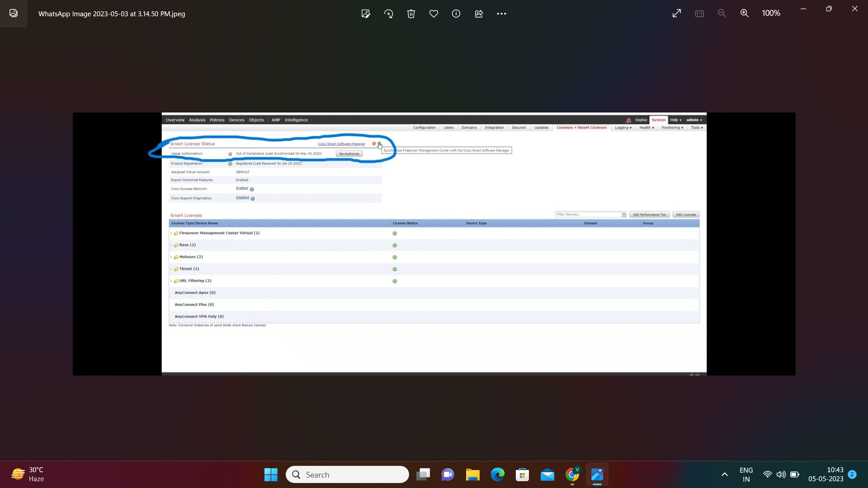
Task: Show the file info panel
Action: click(x=456, y=14)
